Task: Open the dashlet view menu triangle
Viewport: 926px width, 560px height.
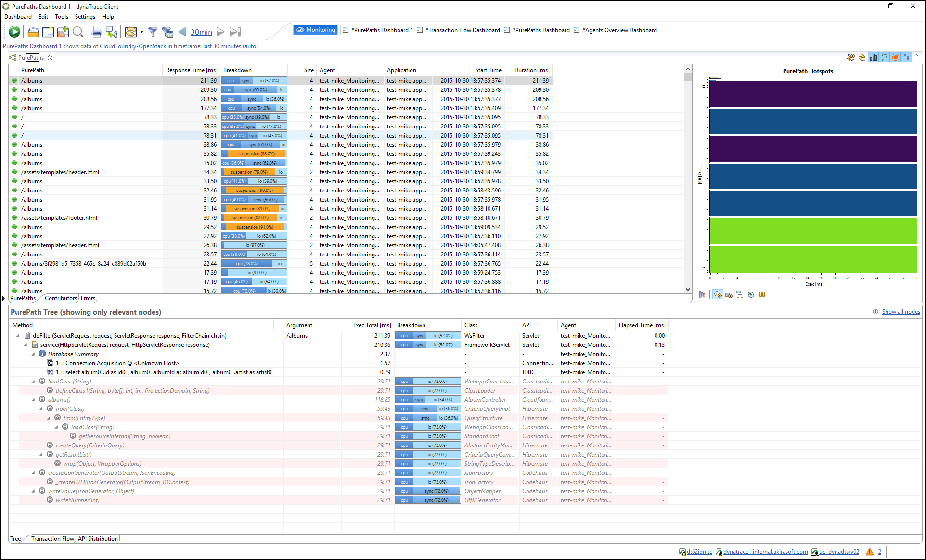Action: click(918, 56)
